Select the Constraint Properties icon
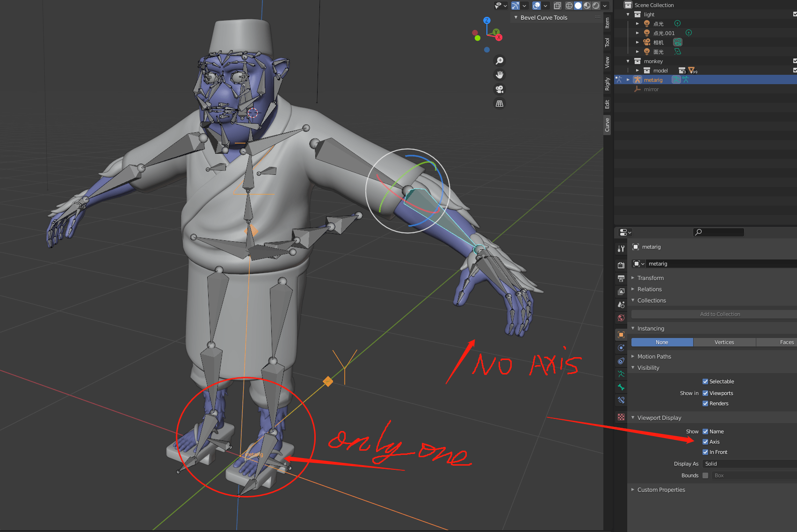The height and width of the screenshot is (532, 797). [621, 360]
